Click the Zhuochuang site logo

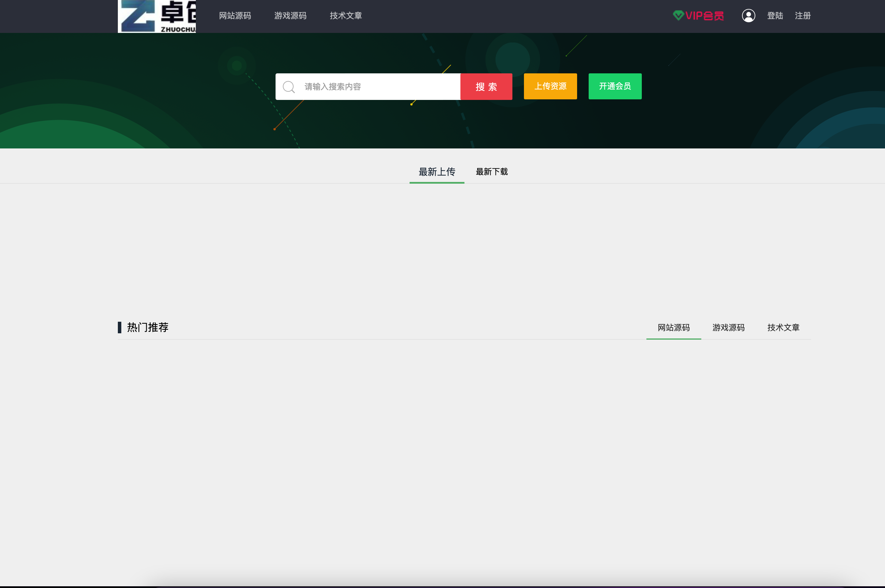pos(157,16)
